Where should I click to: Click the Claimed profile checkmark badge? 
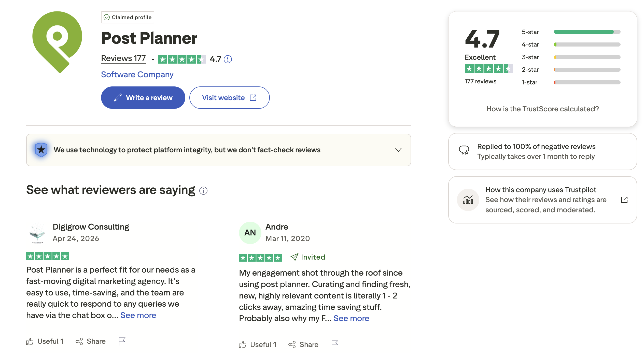point(128,17)
